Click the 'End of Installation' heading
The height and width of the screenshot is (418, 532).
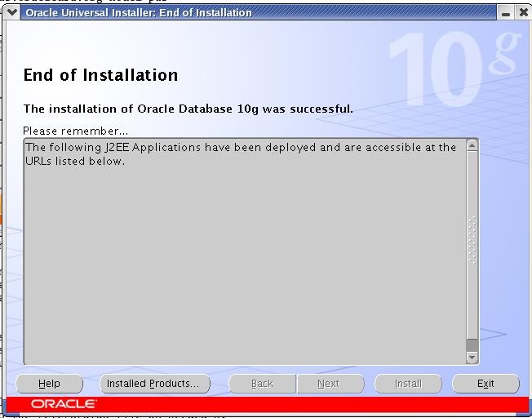pyautogui.click(x=100, y=75)
